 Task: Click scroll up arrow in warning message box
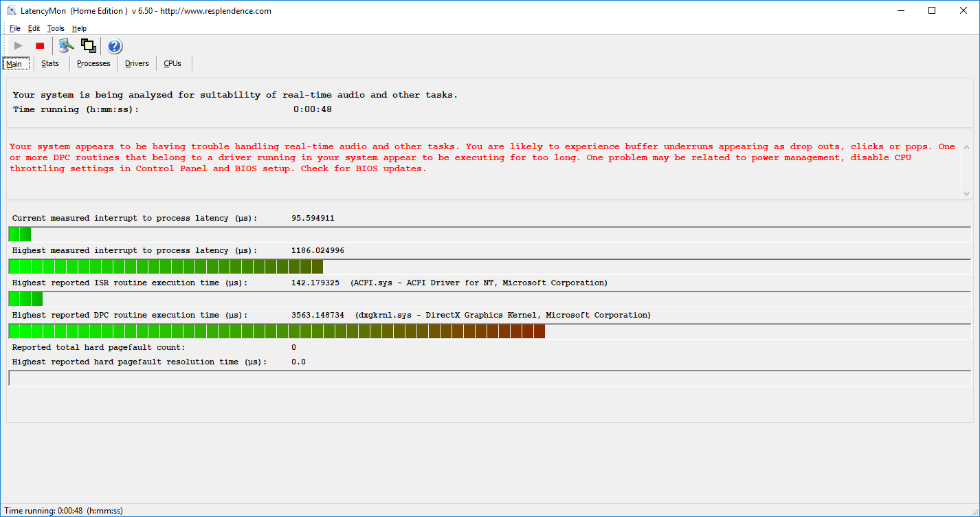(966, 147)
